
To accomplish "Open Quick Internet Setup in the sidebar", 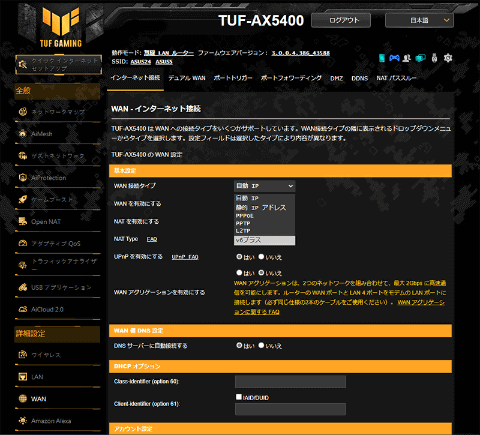I will pyautogui.click(x=58, y=64).
